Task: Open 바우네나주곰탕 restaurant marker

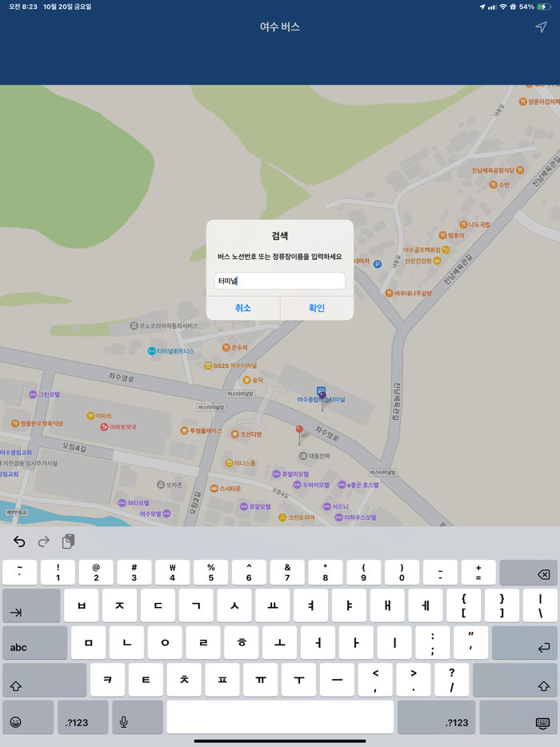Action: click(409, 294)
